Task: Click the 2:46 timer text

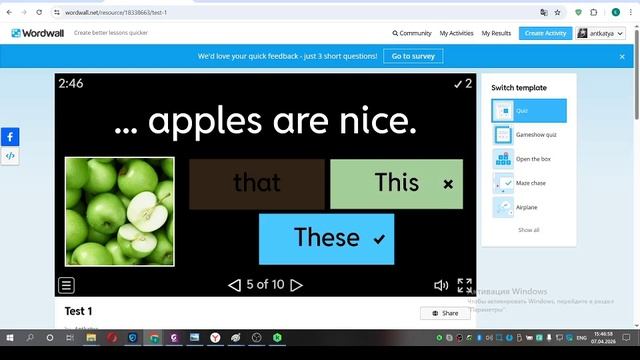Action: coord(71,84)
